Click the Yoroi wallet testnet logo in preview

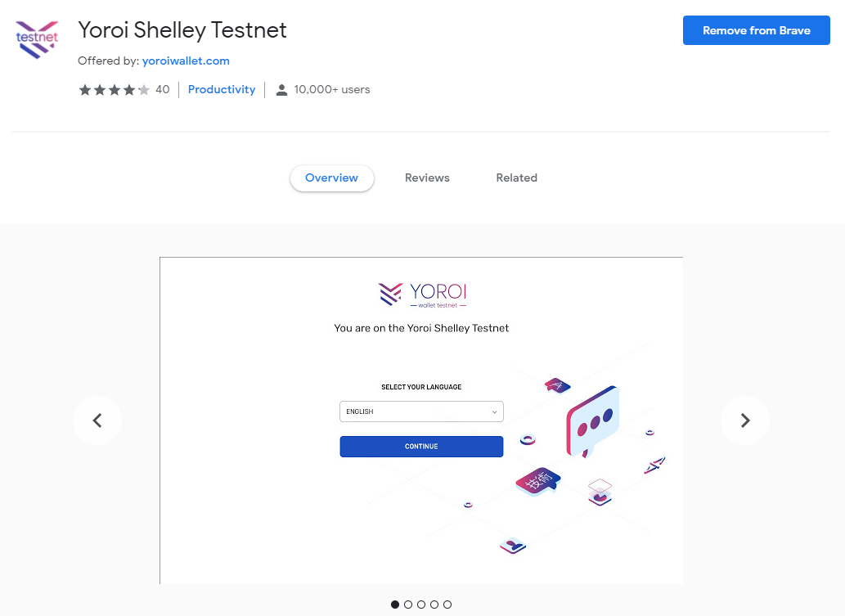422,295
